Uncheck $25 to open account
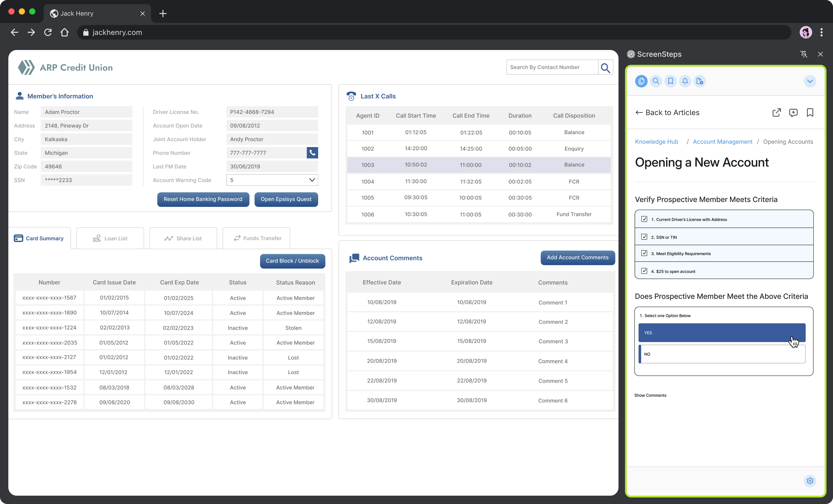 click(644, 271)
